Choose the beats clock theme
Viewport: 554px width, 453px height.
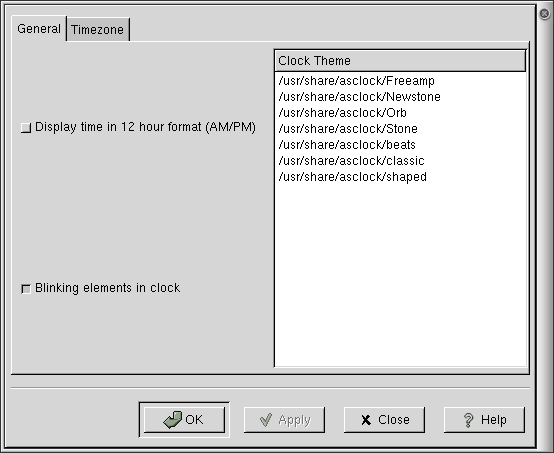pos(400,145)
